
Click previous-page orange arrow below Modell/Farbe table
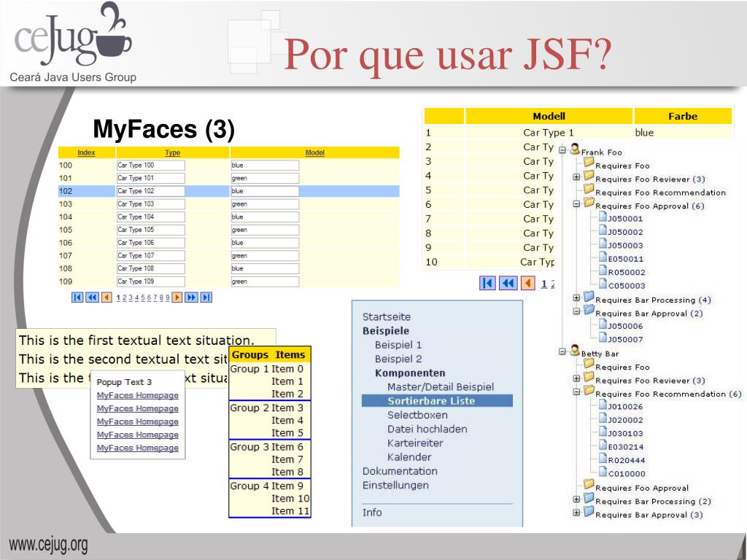pos(528,284)
